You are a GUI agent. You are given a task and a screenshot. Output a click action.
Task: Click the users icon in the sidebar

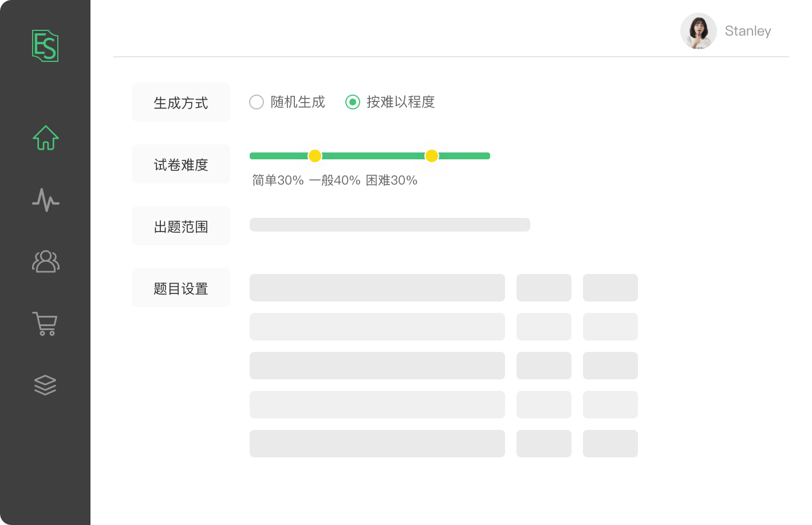tap(45, 262)
